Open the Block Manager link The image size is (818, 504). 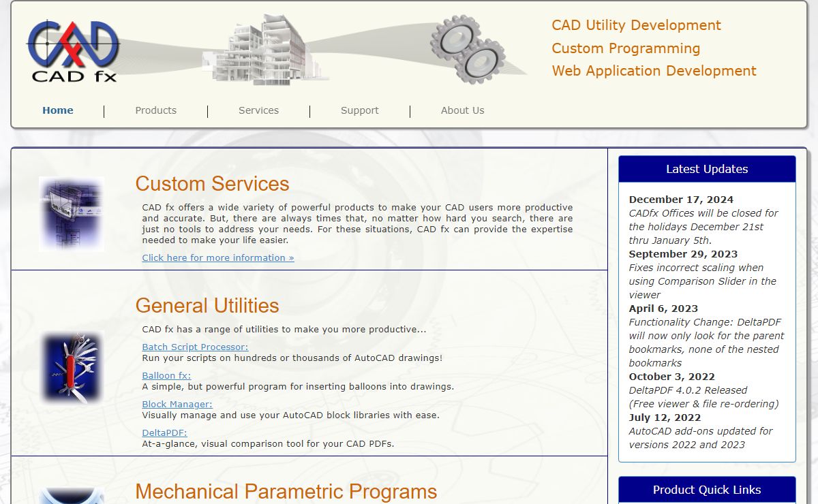pyautogui.click(x=177, y=404)
